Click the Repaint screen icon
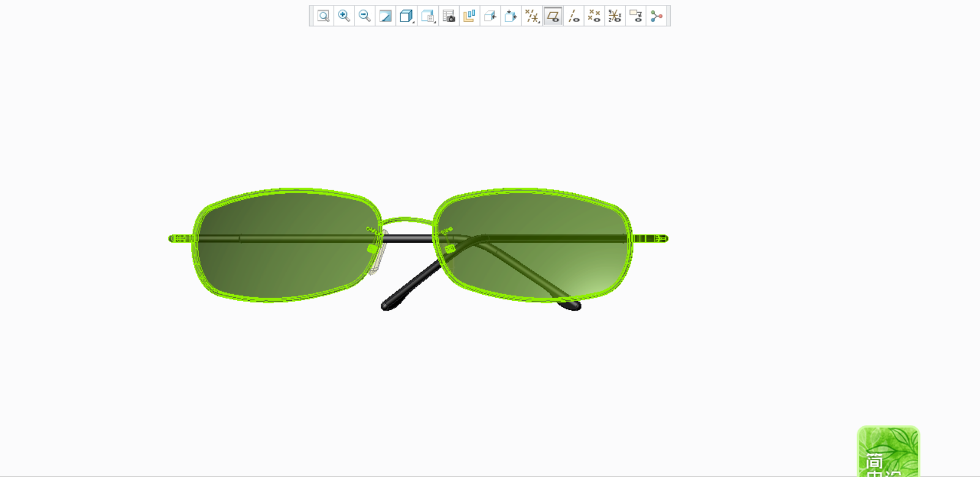This screenshot has height=477, width=980. (386, 16)
